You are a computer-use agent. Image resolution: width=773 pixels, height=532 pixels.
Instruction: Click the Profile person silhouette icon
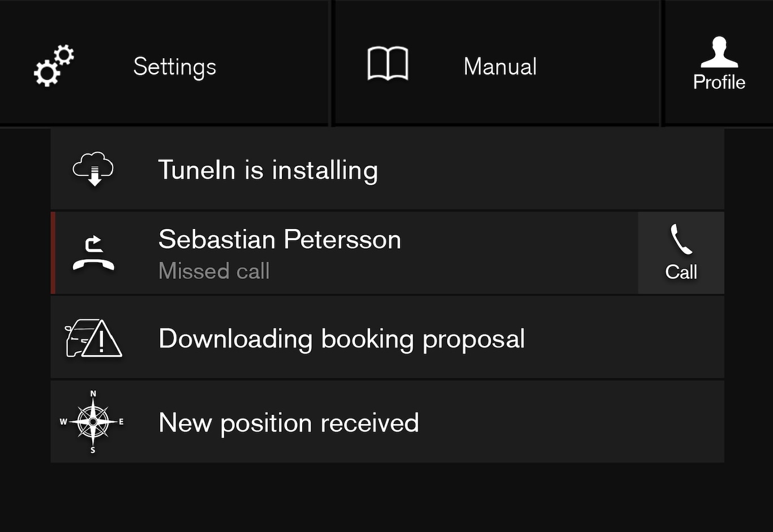[719, 52]
